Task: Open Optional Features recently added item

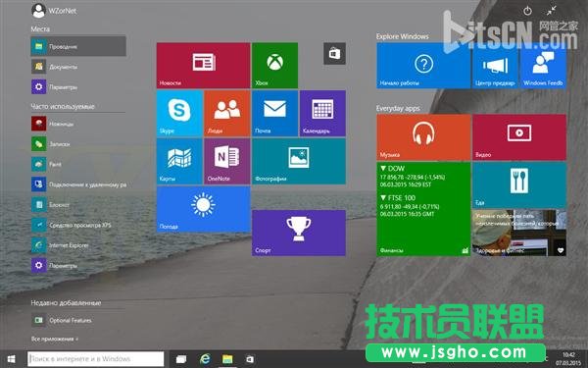Action: pyautogui.click(x=78, y=320)
